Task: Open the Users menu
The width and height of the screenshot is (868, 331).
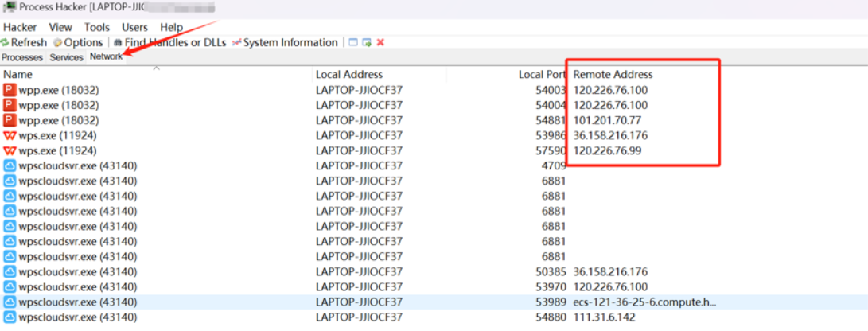Action: click(x=134, y=27)
